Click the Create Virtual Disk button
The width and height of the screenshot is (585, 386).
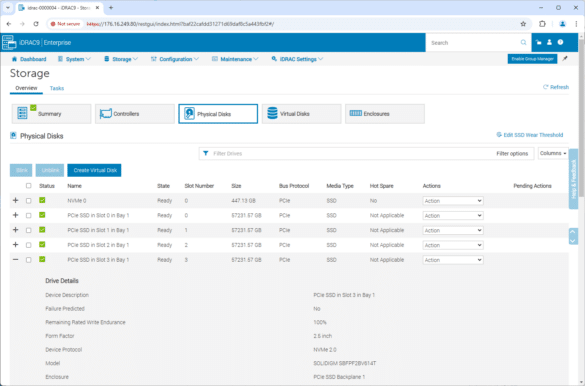(x=94, y=170)
